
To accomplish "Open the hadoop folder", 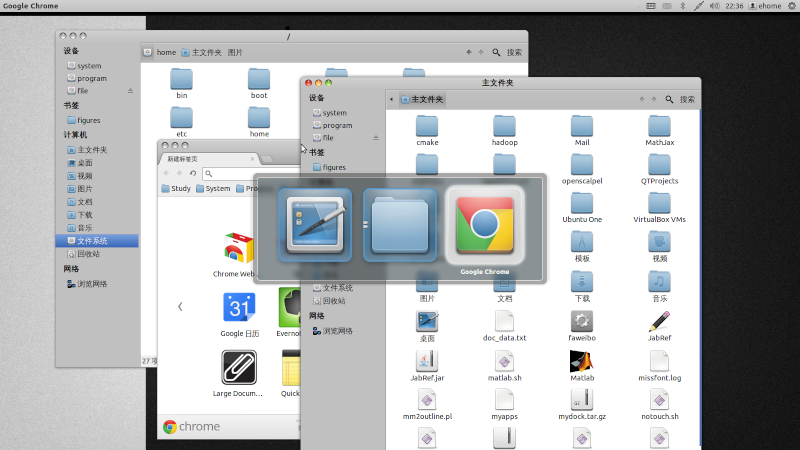I will tap(505, 131).
